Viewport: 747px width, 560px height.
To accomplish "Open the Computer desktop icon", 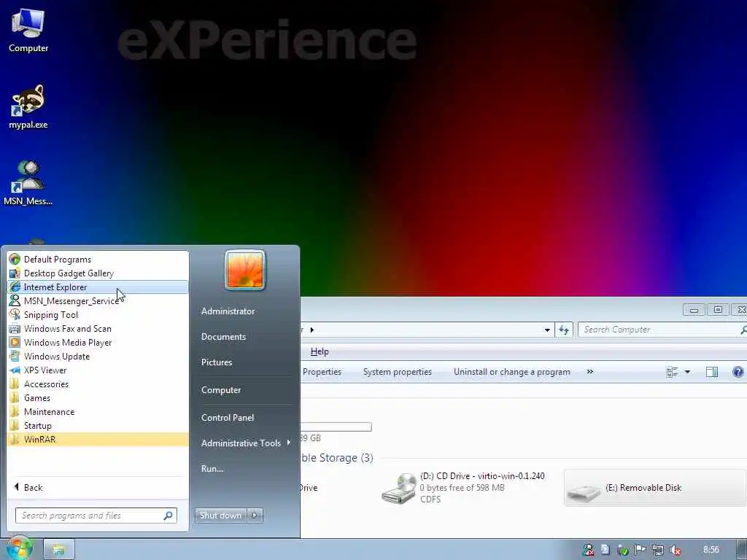I will pos(28,31).
